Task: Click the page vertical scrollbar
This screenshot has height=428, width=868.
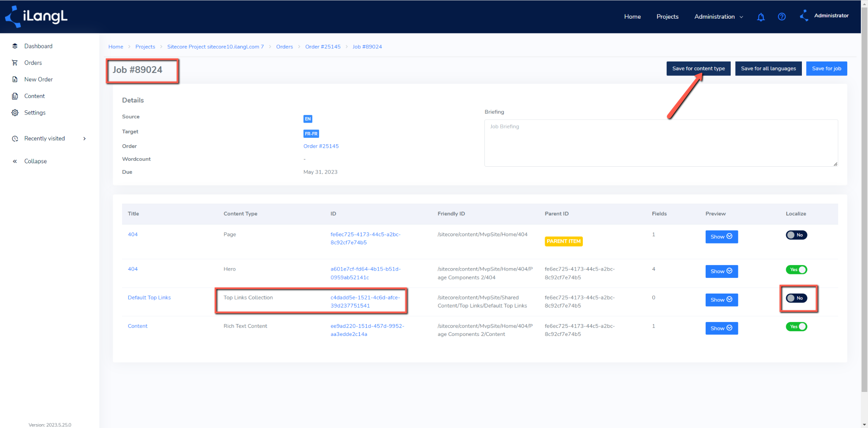Action: [864, 199]
